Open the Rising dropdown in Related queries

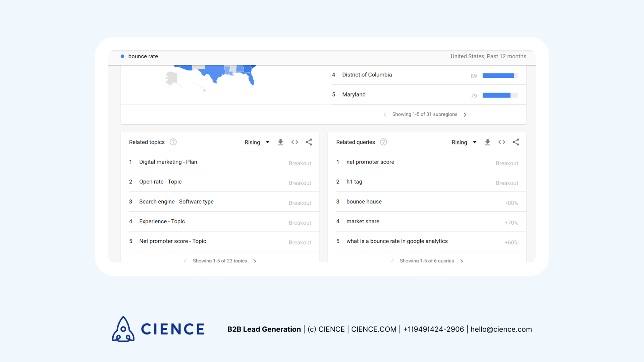tap(464, 142)
